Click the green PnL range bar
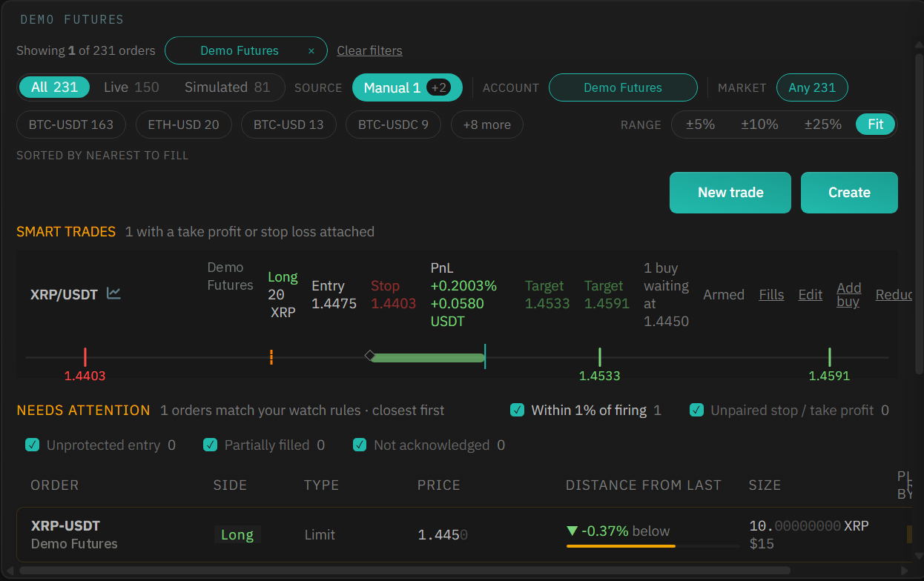 click(427, 358)
